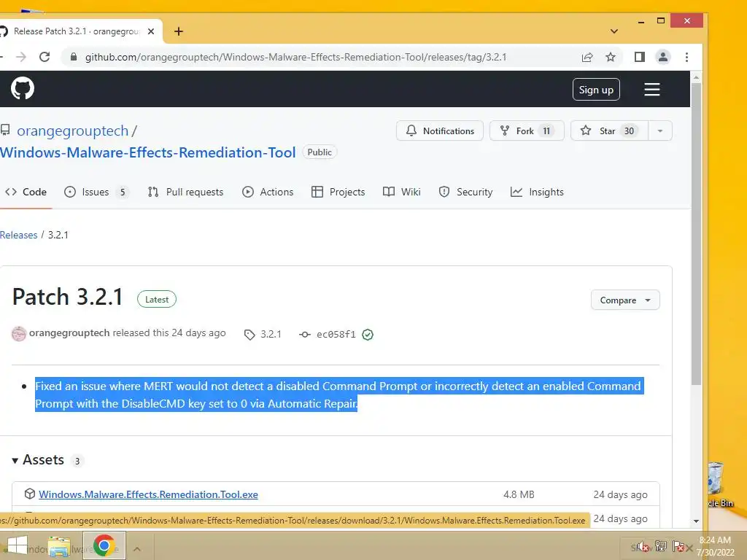Close the Release Patch 3.2.1 tab
747x560 pixels.
151,31
